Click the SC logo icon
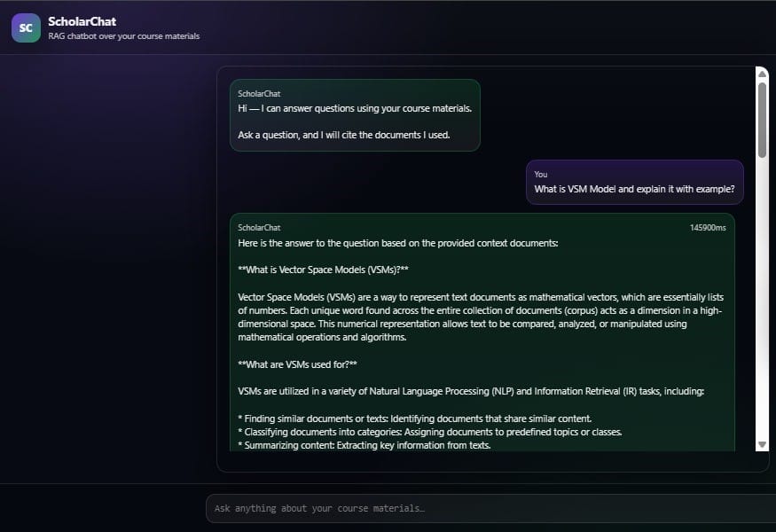The height and width of the screenshot is (532, 776). (x=26, y=27)
